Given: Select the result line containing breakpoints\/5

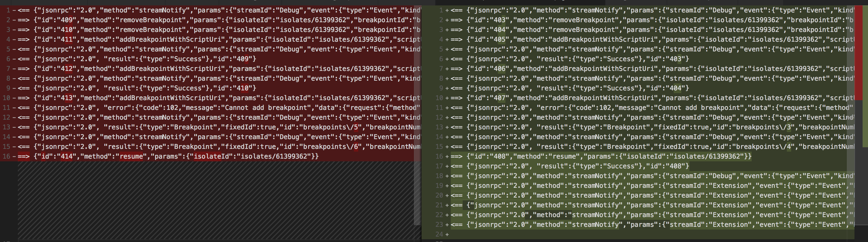Looking at the screenshot, I should tap(219, 127).
